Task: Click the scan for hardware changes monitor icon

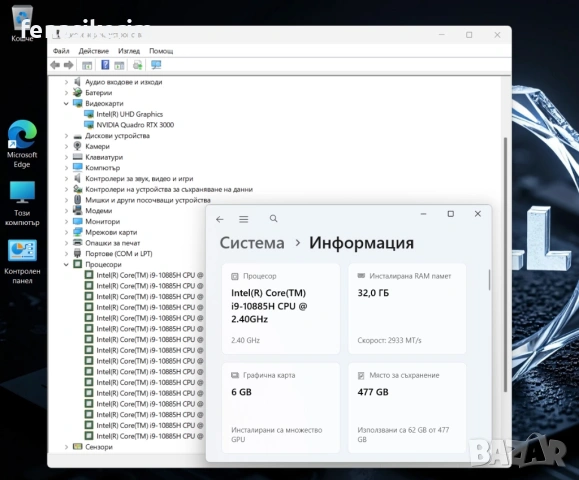Action: pyautogui.click(x=156, y=65)
